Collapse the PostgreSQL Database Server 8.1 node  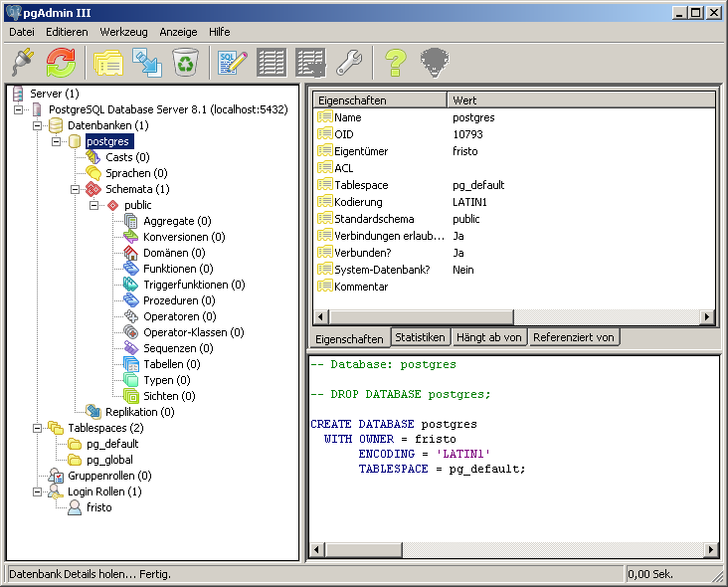click(x=19, y=109)
